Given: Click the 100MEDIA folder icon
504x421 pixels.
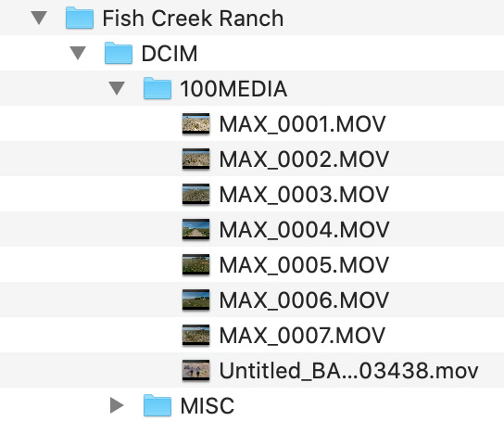Looking at the screenshot, I should (x=157, y=88).
